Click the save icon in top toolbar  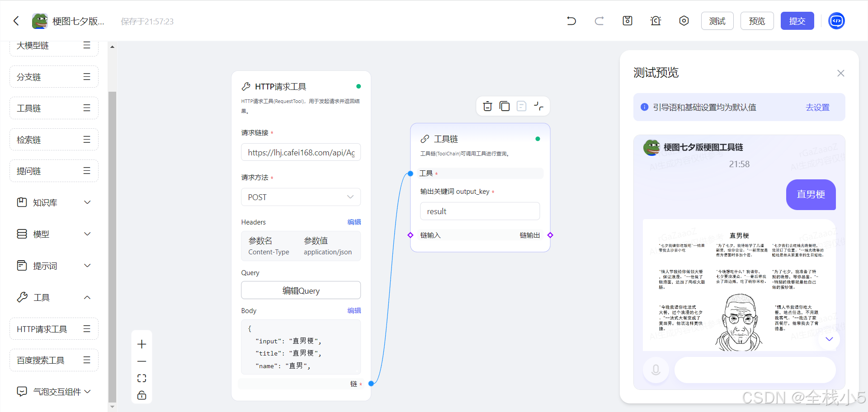point(627,21)
